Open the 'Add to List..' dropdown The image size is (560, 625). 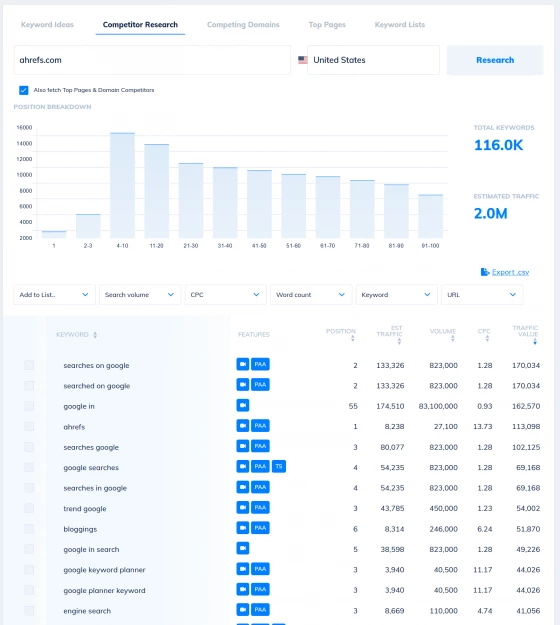click(54, 295)
